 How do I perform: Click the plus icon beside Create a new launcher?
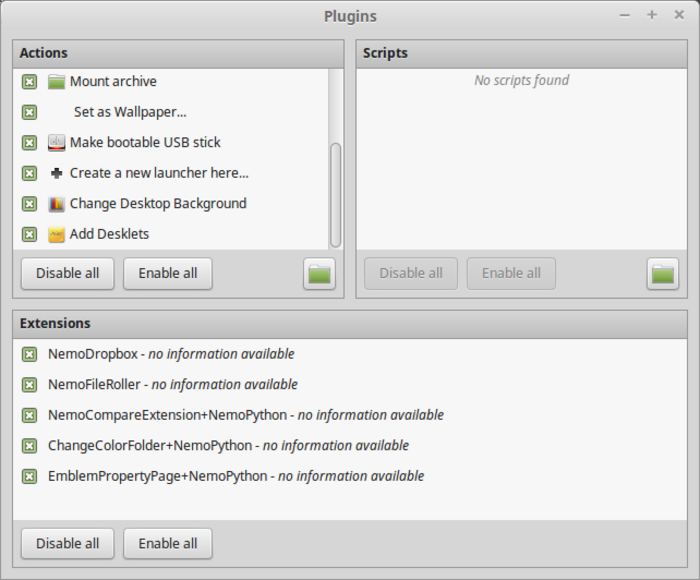[x=56, y=173]
